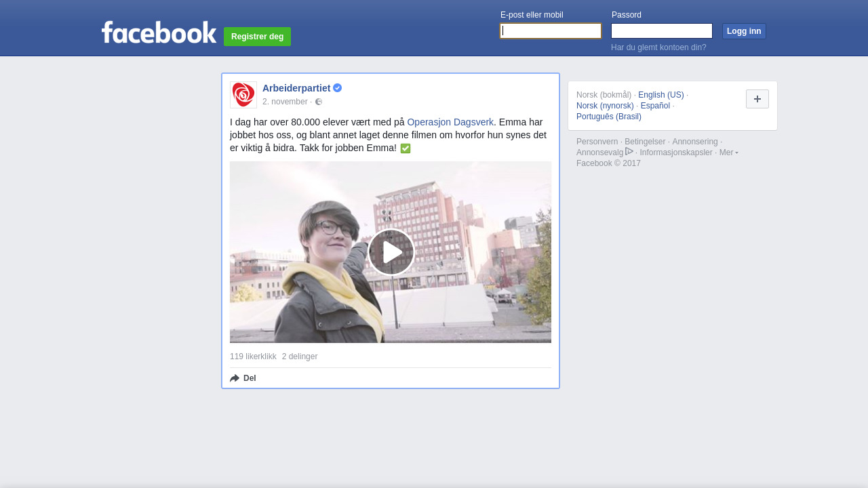Click the public globe icon by post date
Image resolution: width=868 pixels, height=488 pixels.
[319, 102]
